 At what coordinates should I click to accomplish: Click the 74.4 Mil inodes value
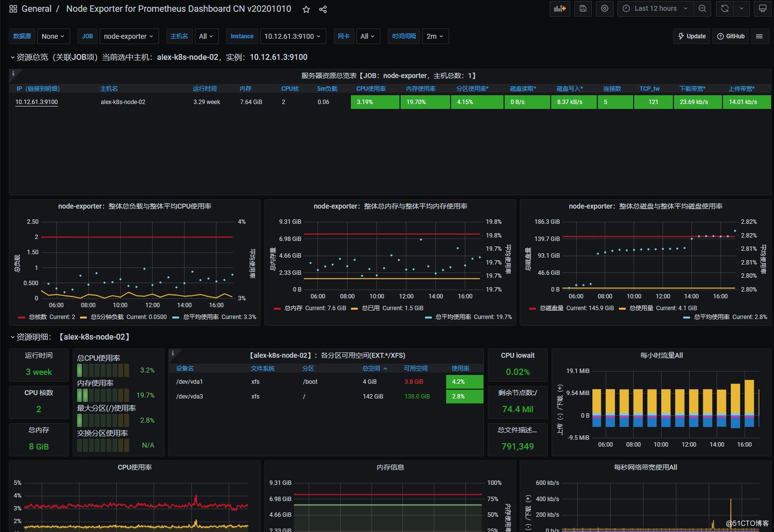[x=518, y=409]
